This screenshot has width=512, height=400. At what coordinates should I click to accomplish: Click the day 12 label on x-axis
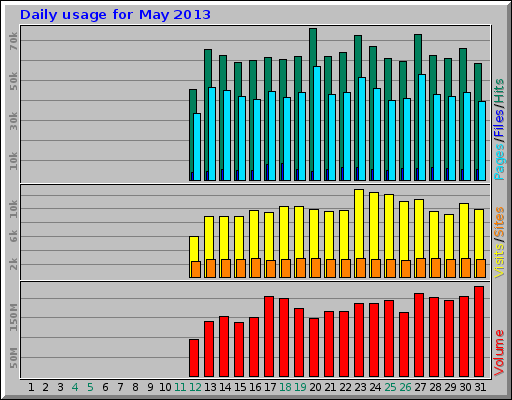(x=195, y=387)
